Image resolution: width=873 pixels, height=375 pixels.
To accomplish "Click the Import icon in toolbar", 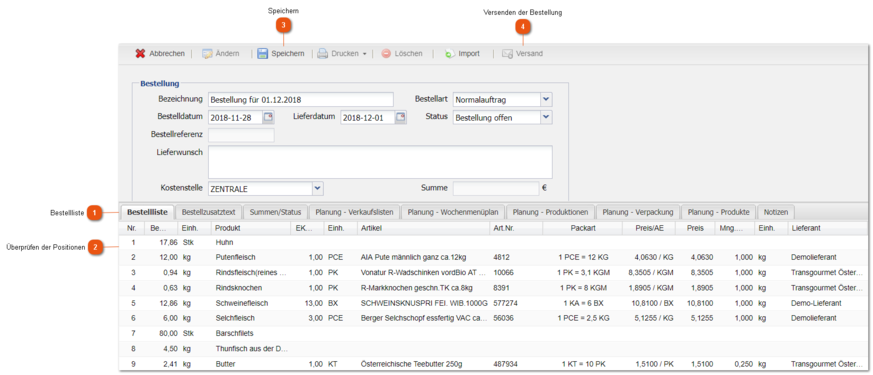I will 450,54.
